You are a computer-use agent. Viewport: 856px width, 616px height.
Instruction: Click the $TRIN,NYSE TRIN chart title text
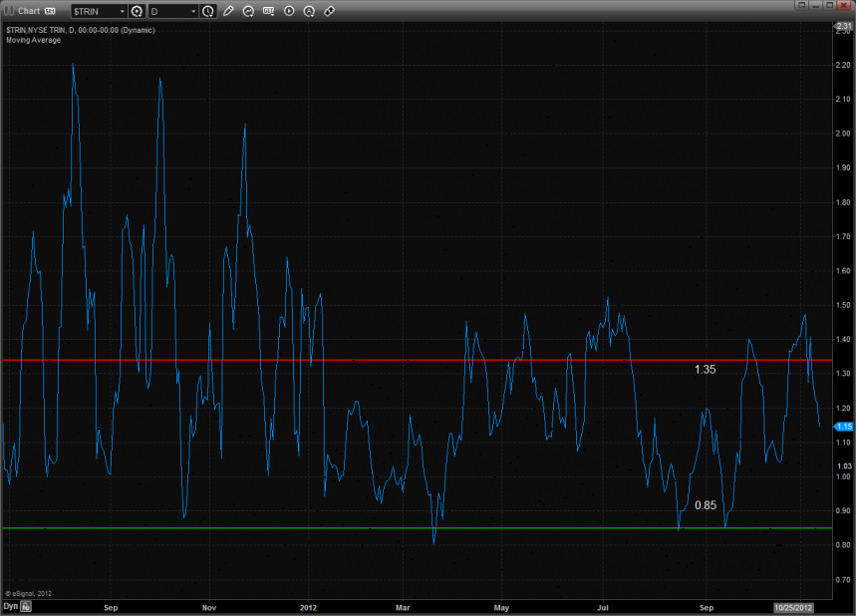pos(80,31)
